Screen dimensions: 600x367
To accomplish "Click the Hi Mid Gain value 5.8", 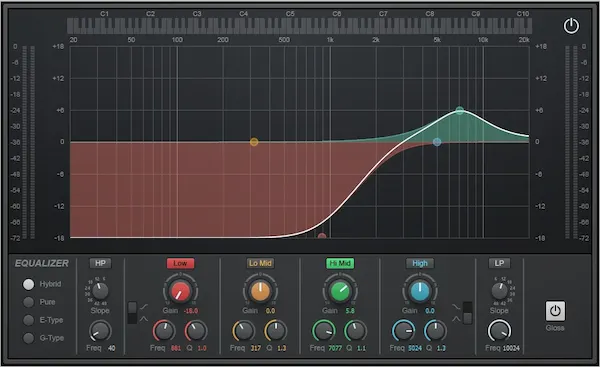I will coord(350,311).
